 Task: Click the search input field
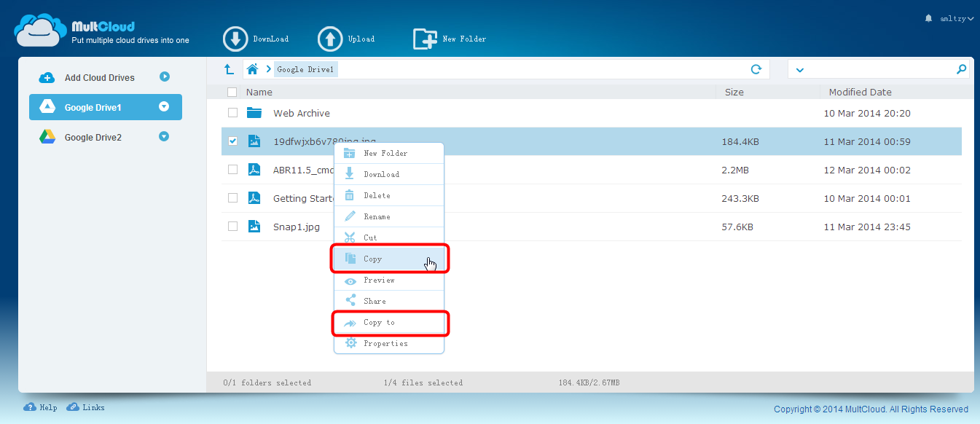click(x=880, y=69)
